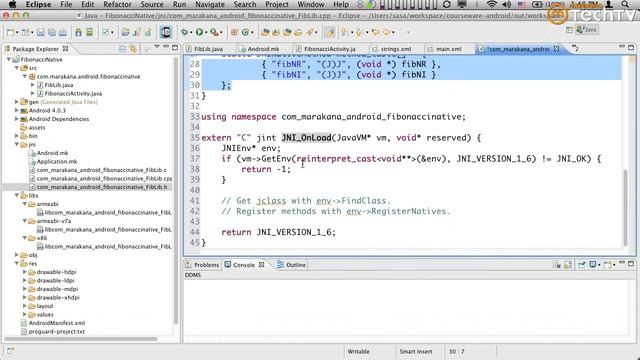Click the Wi-Fi icon in menu bar

pyautogui.click(x=492, y=4)
